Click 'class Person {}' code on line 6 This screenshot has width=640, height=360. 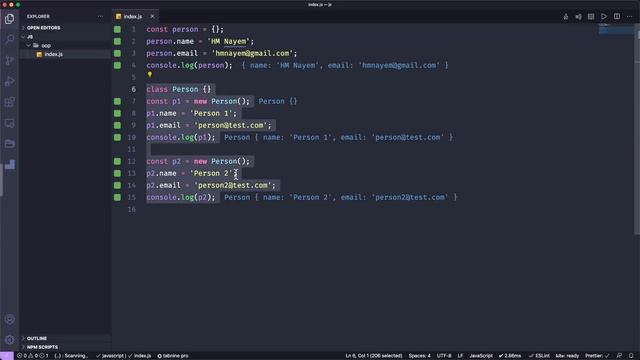(x=179, y=89)
